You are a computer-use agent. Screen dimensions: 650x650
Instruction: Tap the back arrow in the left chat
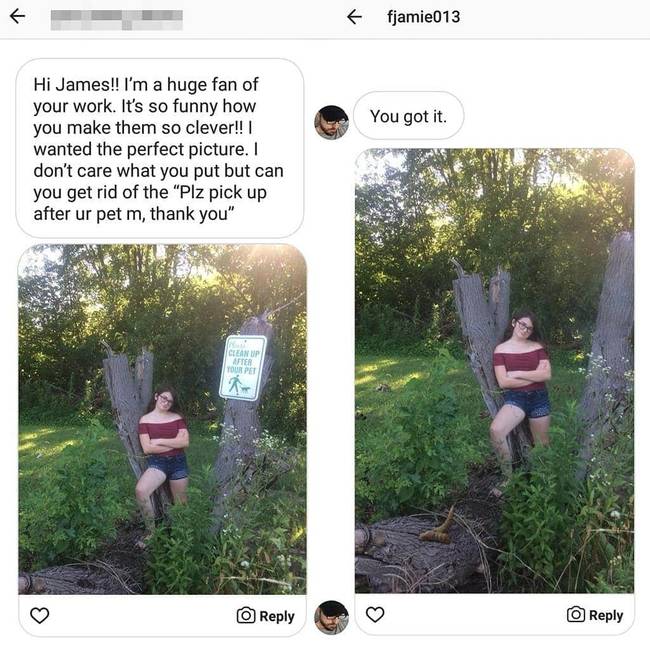[x=17, y=17]
